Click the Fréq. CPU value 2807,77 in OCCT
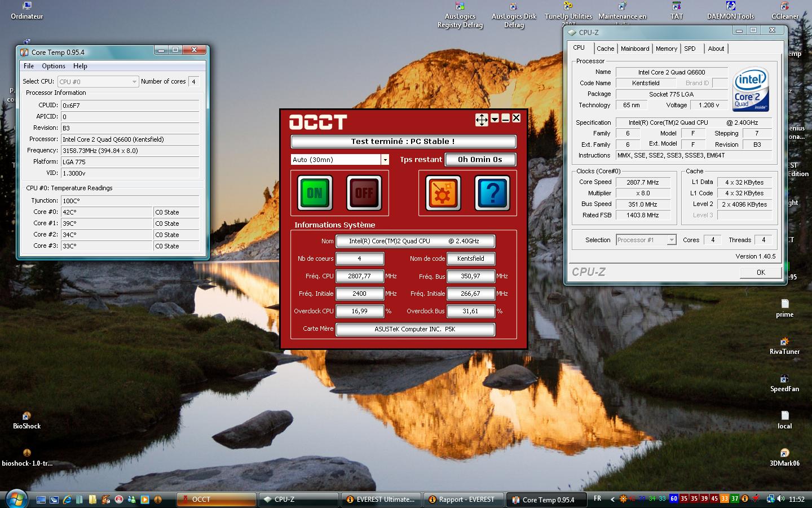The image size is (812, 508). tap(360, 276)
